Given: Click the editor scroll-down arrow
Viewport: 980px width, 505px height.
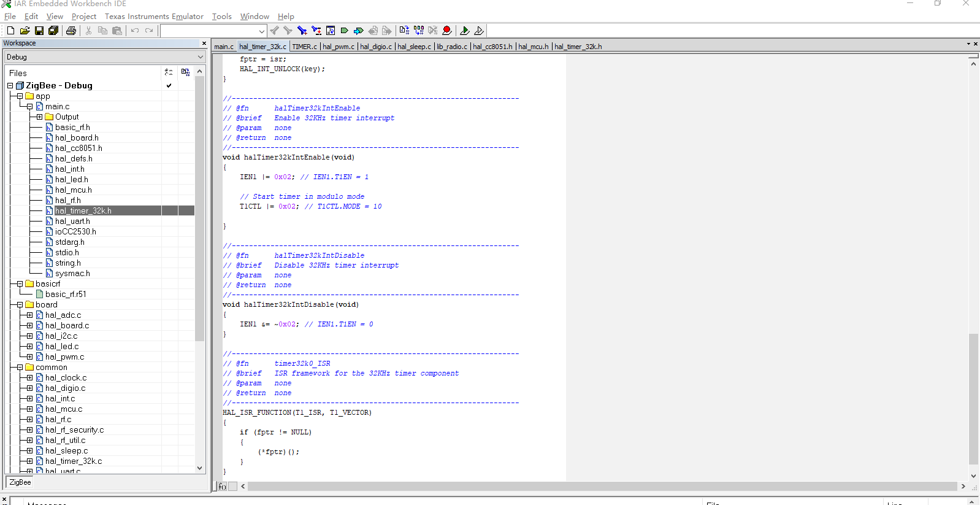Looking at the screenshot, I should (x=973, y=476).
